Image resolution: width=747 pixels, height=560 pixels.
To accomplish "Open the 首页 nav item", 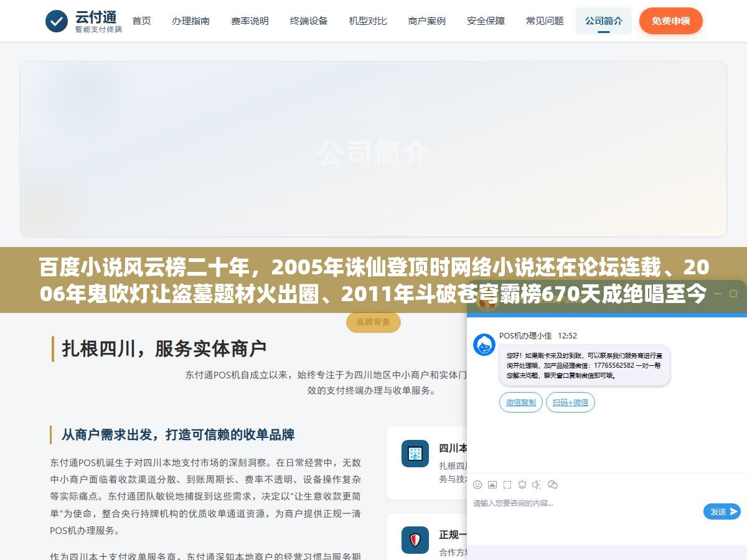I will pyautogui.click(x=141, y=21).
